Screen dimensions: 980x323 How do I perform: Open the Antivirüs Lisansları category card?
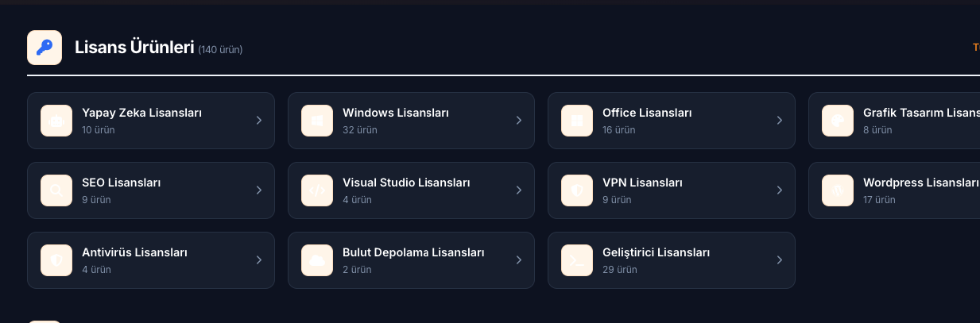tap(151, 260)
